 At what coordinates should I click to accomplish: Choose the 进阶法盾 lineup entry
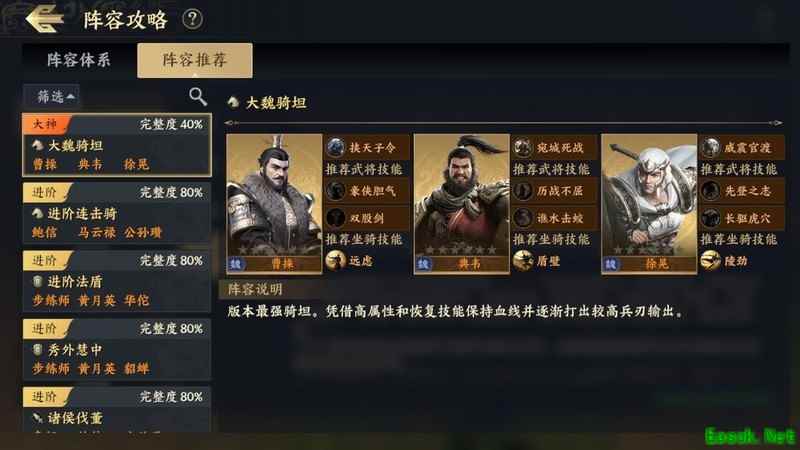coord(117,281)
